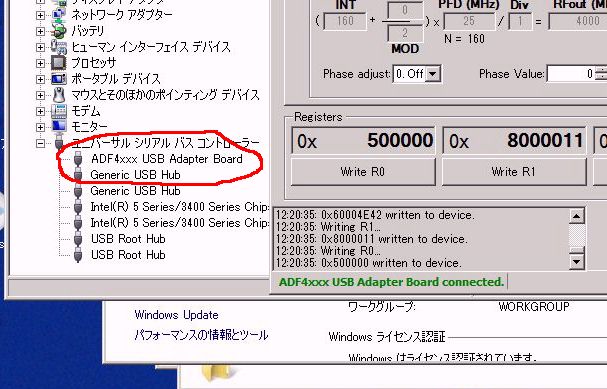Select the modem device icon

coord(59,111)
